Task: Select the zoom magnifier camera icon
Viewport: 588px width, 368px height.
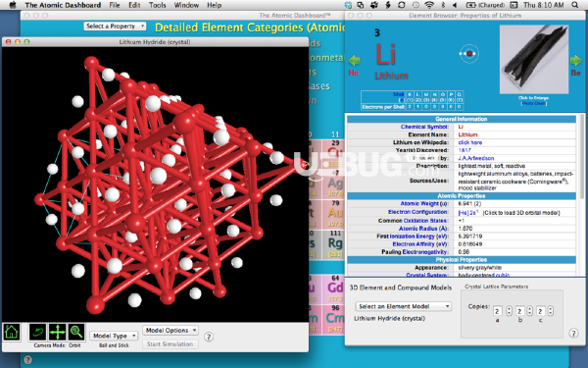Action: (76, 332)
